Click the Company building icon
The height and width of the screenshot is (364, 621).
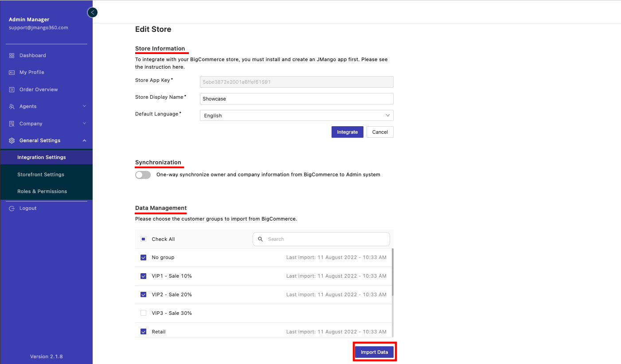12,124
